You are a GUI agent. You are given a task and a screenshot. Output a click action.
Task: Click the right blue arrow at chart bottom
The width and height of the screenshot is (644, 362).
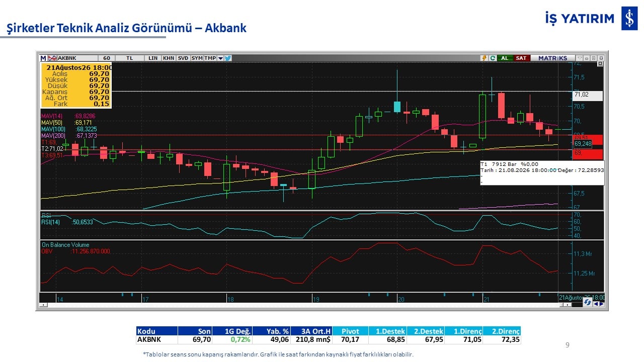602,303
